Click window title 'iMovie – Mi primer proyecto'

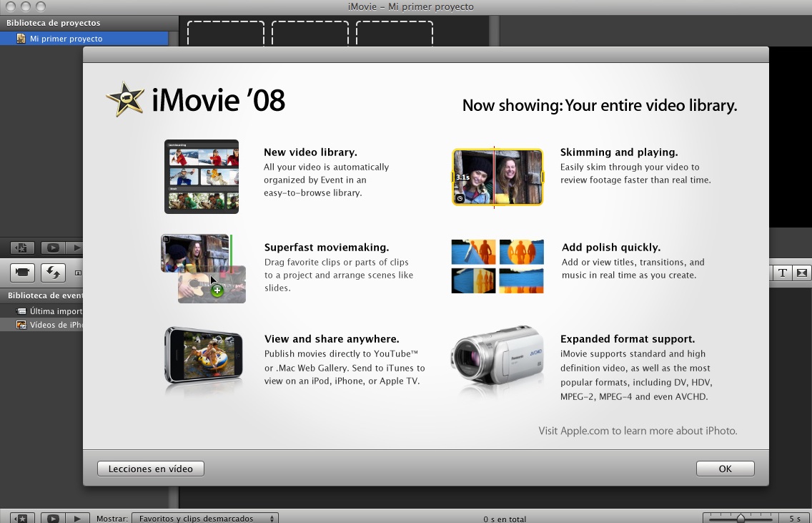coord(411,6)
